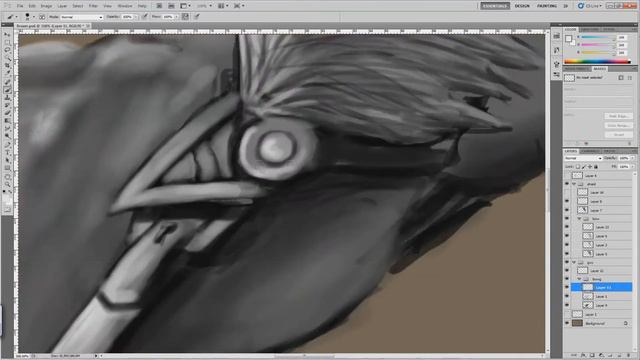Screen dimensions: 640x360
Task: Select the Eyedropper tool
Action: (8, 73)
